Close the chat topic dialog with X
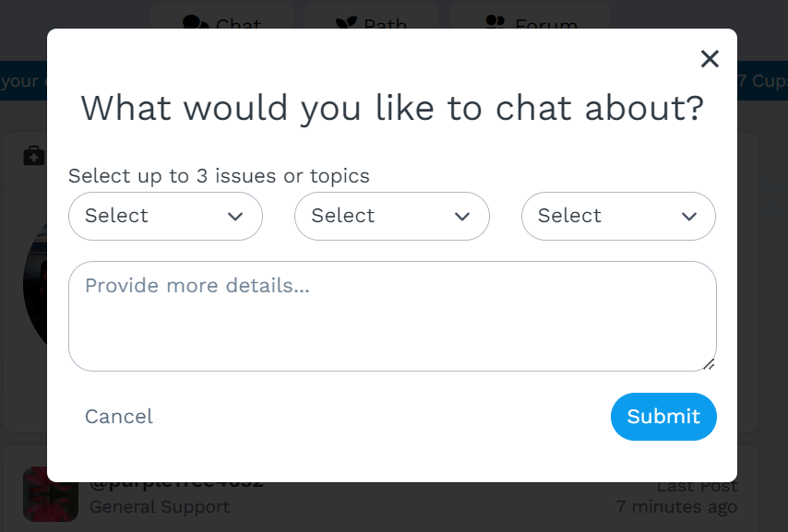This screenshot has height=532, width=788. click(x=710, y=59)
